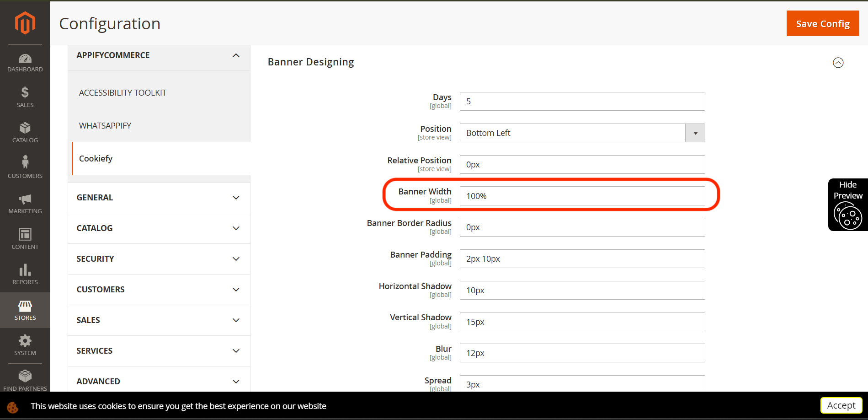The image size is (868, 420).
Task: Click the Banner Width label
Action: pyautogui.click(x=425, y=192)
